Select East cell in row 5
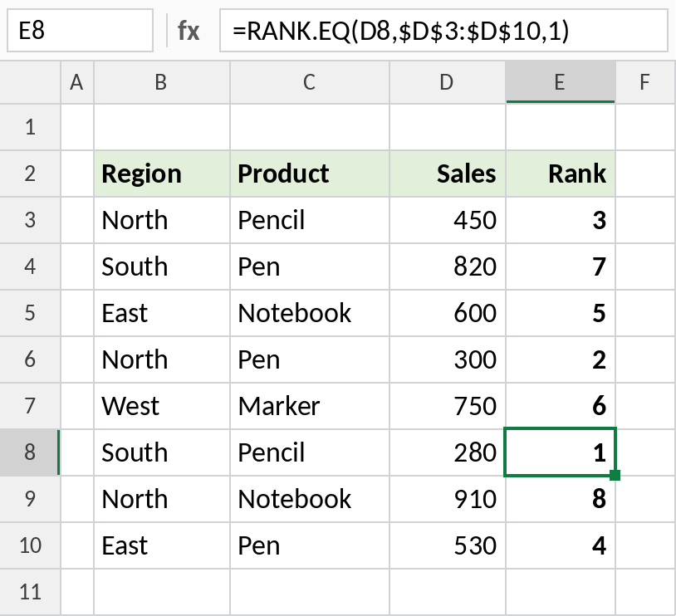Viewport: 676px width, 616px height. 162,313
